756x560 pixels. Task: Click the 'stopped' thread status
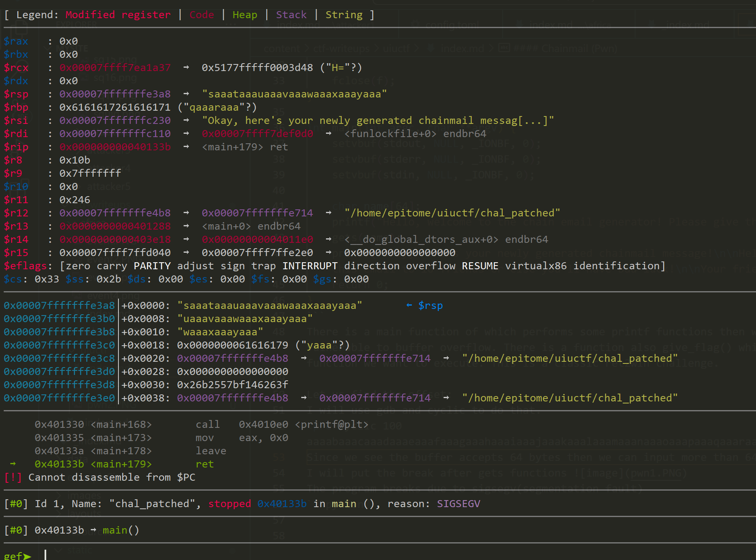229,504
